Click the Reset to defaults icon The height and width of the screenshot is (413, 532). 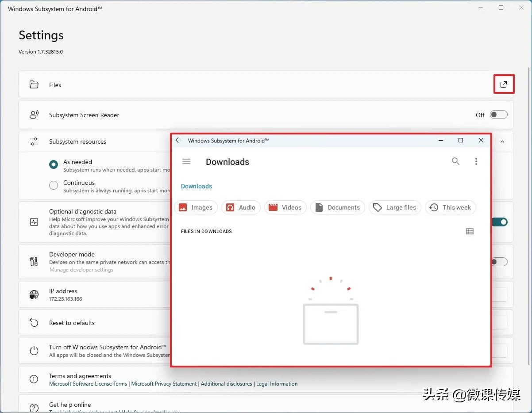[x=34, y=323]
